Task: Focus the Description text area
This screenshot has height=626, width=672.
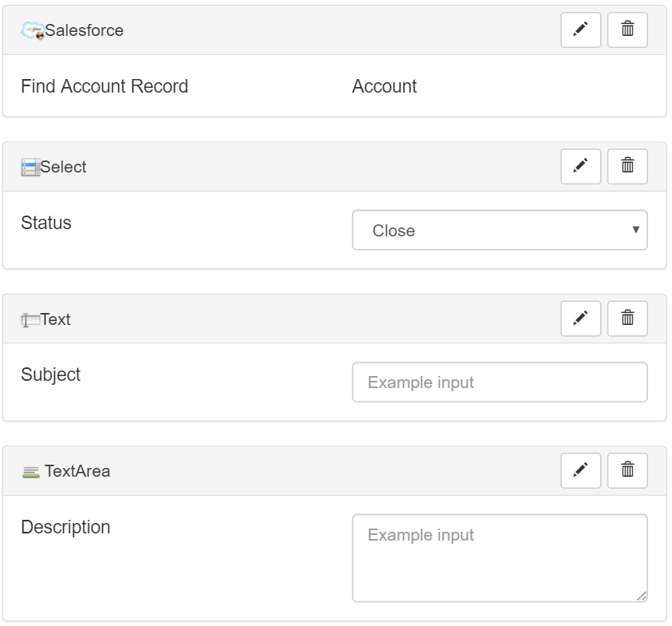Action: coord(499,558)
